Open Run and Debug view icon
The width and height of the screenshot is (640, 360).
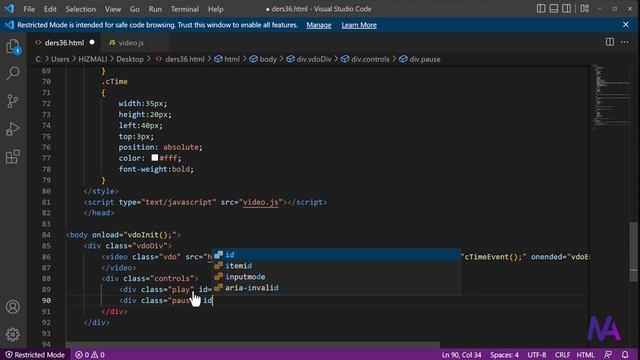point(13,129)
